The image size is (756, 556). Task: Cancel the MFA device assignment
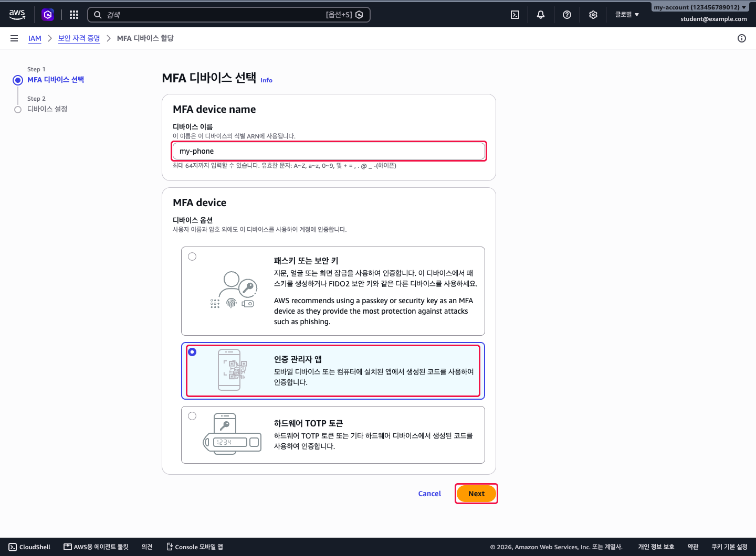(429, 494)
